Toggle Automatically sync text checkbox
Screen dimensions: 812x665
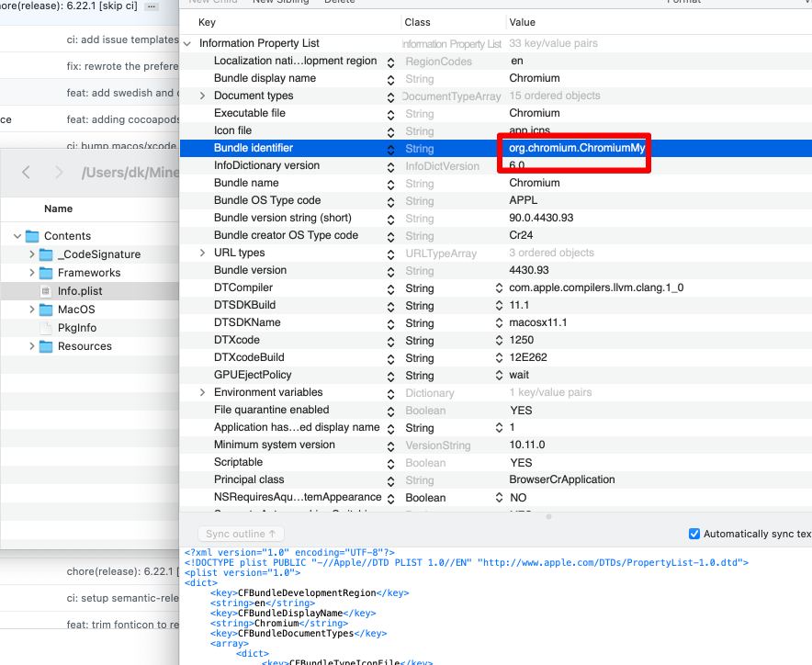(x=694, y=534)
